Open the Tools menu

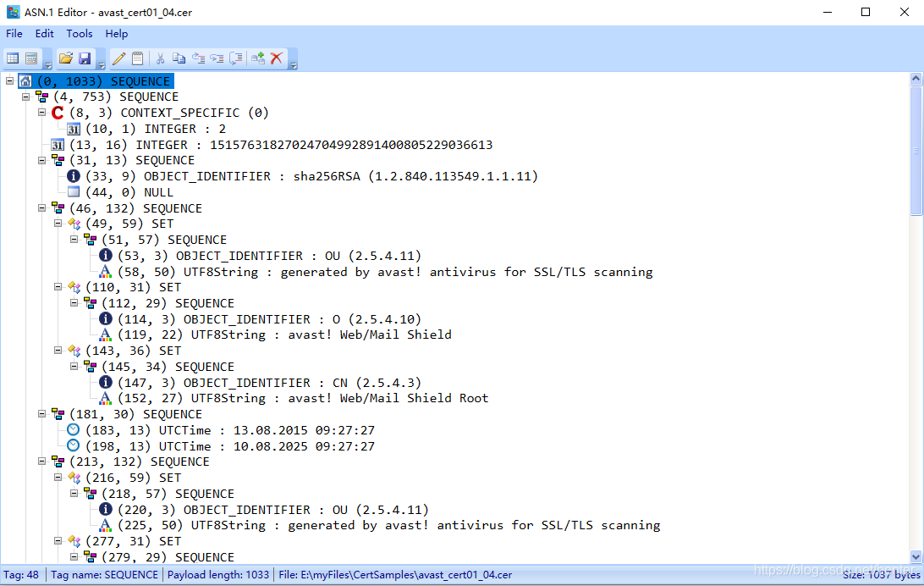(79, 33)
